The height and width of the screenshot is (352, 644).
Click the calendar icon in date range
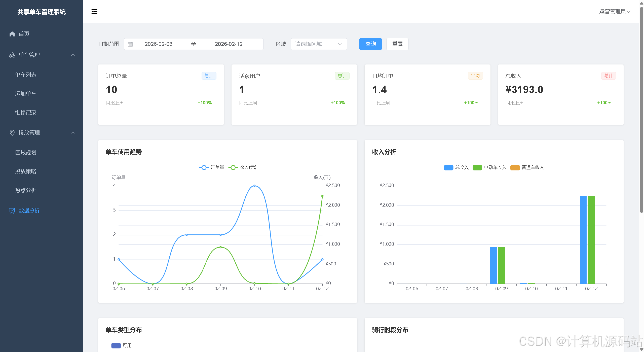[130, 44]
